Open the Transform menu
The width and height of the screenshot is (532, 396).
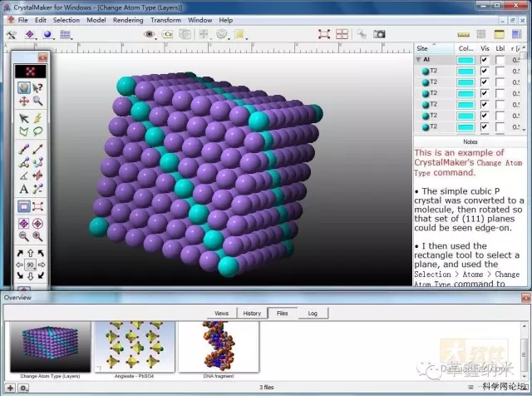coord(166,19)
